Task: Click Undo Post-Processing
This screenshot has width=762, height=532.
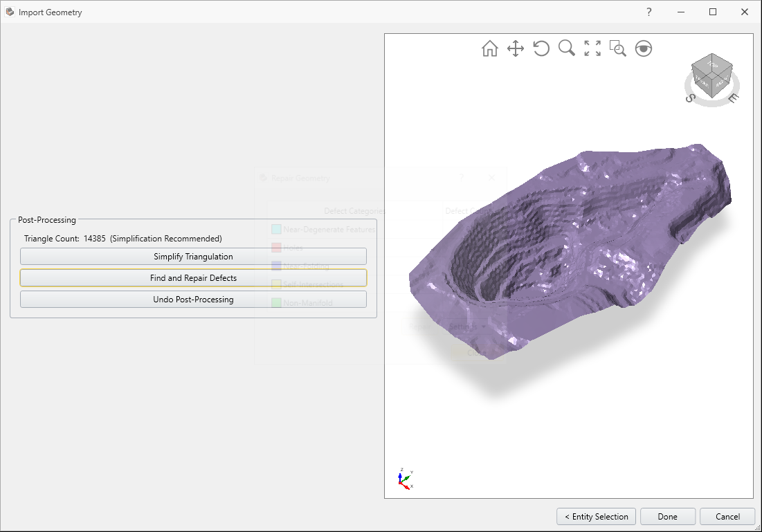Action: 193,300
